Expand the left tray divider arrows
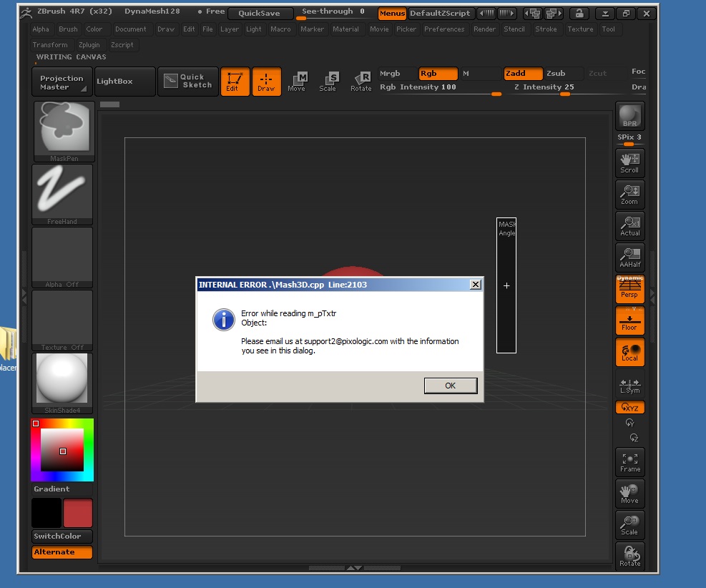Viewport: 706px width, 588px height. [x=24, y=296]
